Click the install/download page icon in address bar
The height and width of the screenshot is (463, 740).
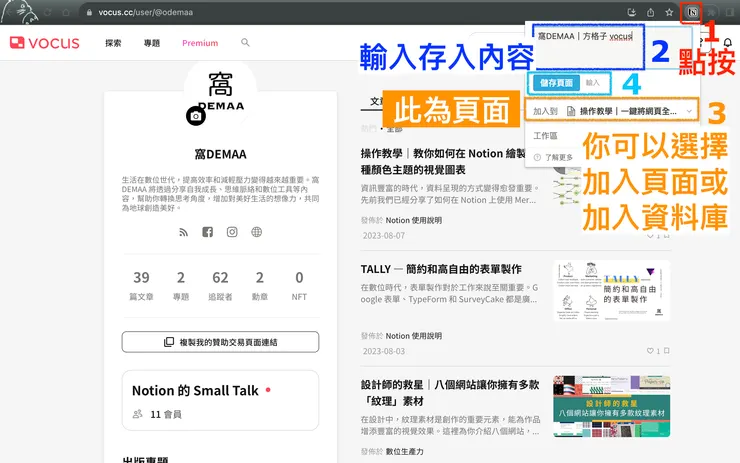[631, 12]
